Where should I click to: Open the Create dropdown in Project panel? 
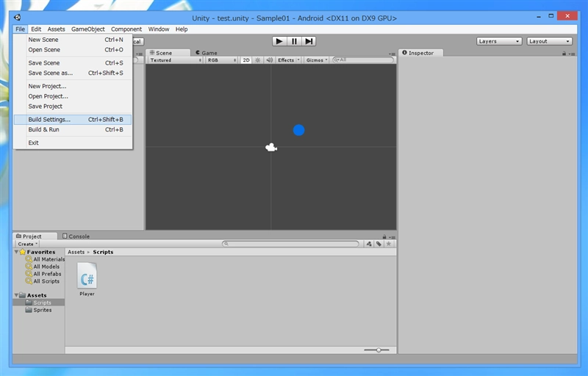[x=27, y=244]
